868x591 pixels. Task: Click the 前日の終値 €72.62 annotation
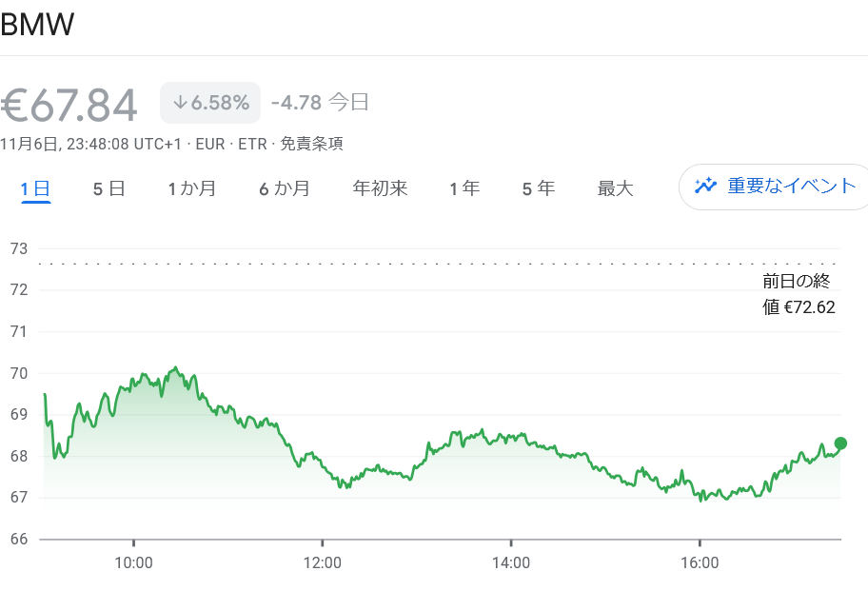[799, 293]
